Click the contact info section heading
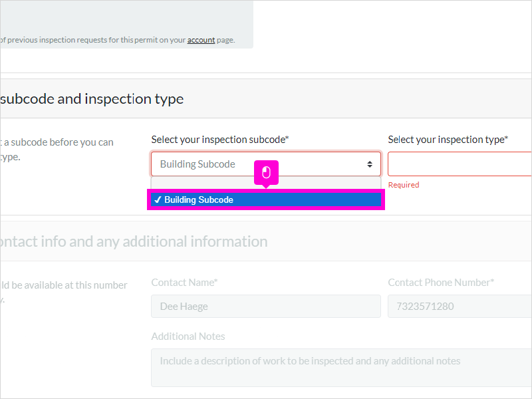This screenshot has height=399, width=532. tap(134, 241)
